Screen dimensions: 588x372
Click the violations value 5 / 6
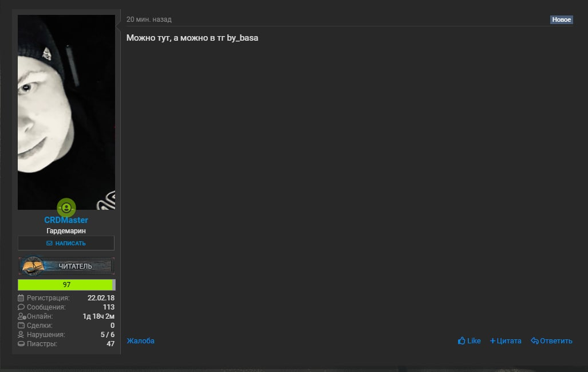click(x=108, y=335)
